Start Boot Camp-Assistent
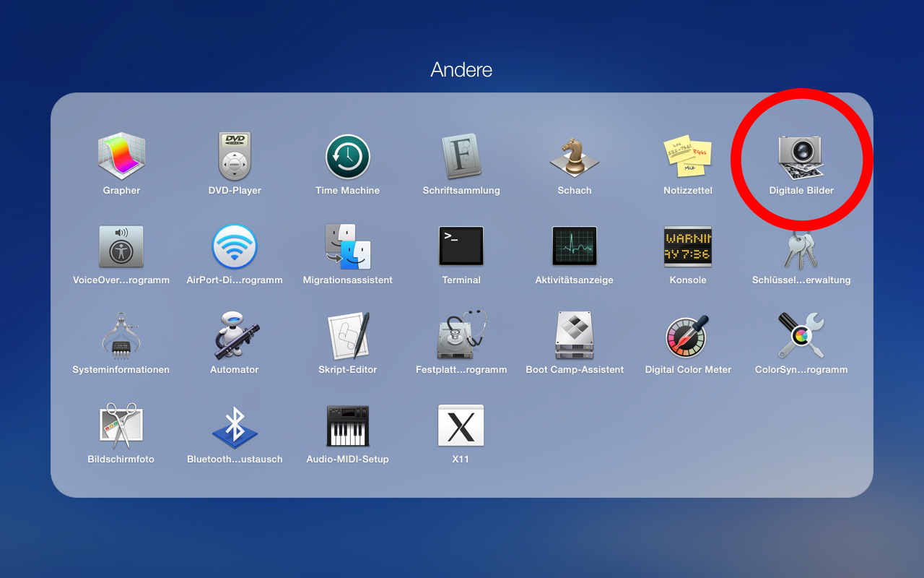This screenshot has width=924, height=578. 574,336
